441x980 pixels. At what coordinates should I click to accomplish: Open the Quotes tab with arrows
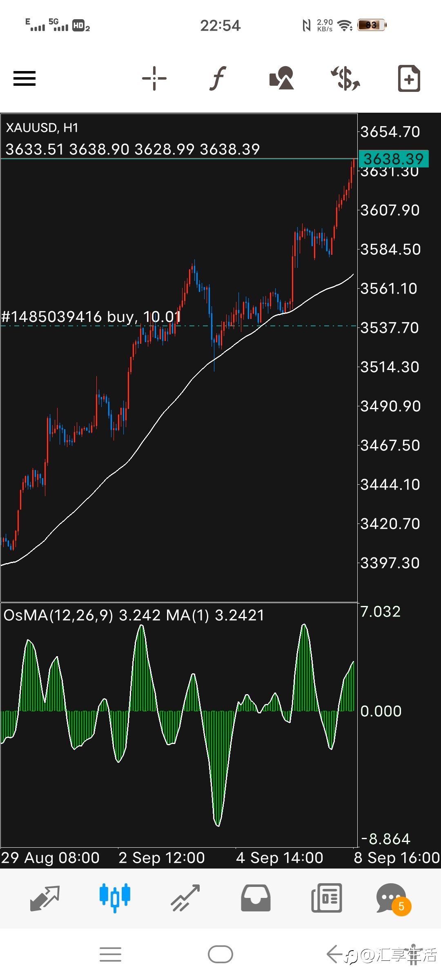[x=45, y=898]
